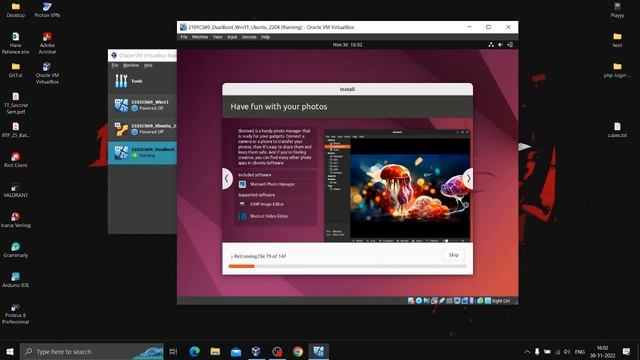640x360 pixels.
Task: Click the ENG language indicator
Action: [x=580, y=352]
